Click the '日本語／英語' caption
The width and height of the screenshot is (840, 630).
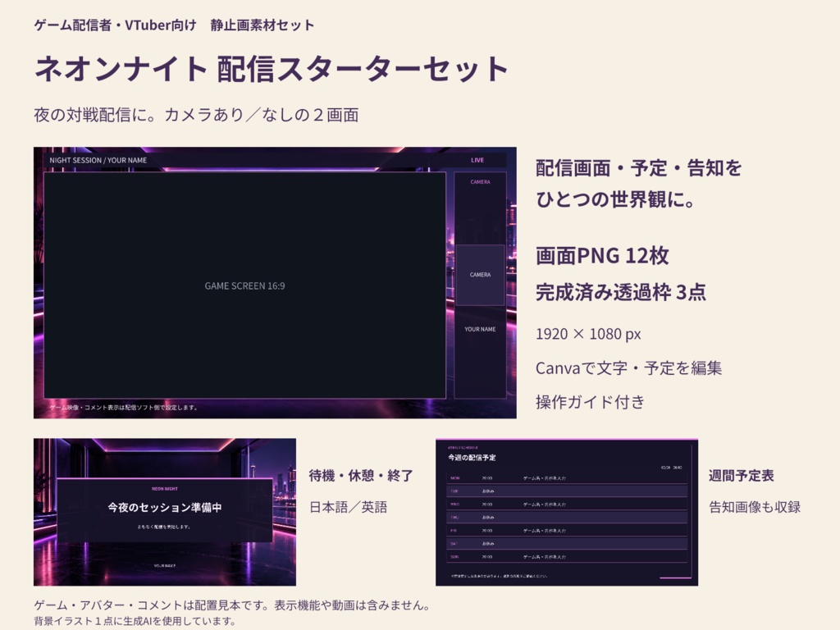(x=348, y=507)
